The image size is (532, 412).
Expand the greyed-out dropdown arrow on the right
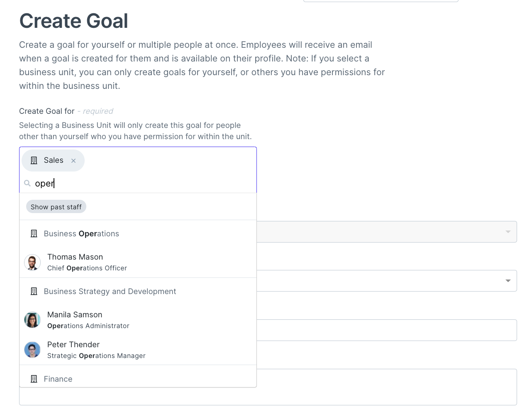(x=508, y=232)
